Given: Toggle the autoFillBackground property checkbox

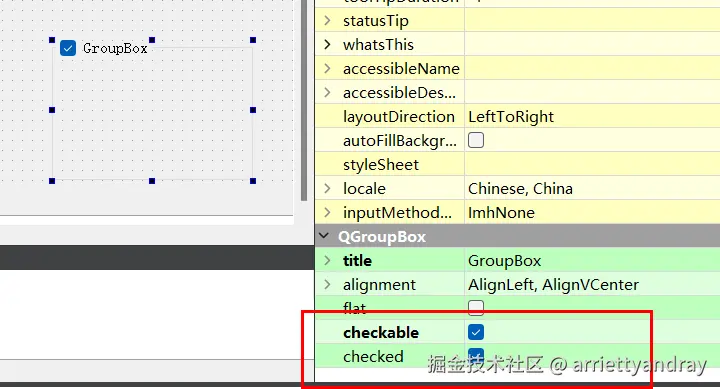Looking at the screenshot, I should (476, 140).
